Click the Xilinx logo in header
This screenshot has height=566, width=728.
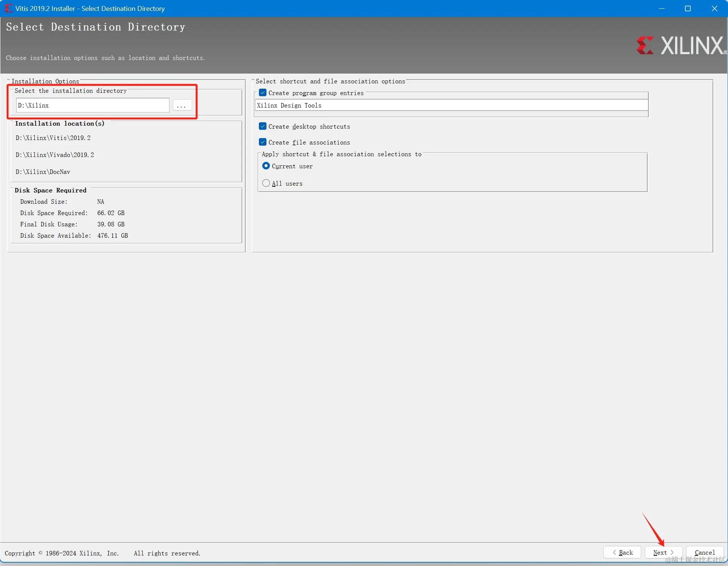(681, 46)
